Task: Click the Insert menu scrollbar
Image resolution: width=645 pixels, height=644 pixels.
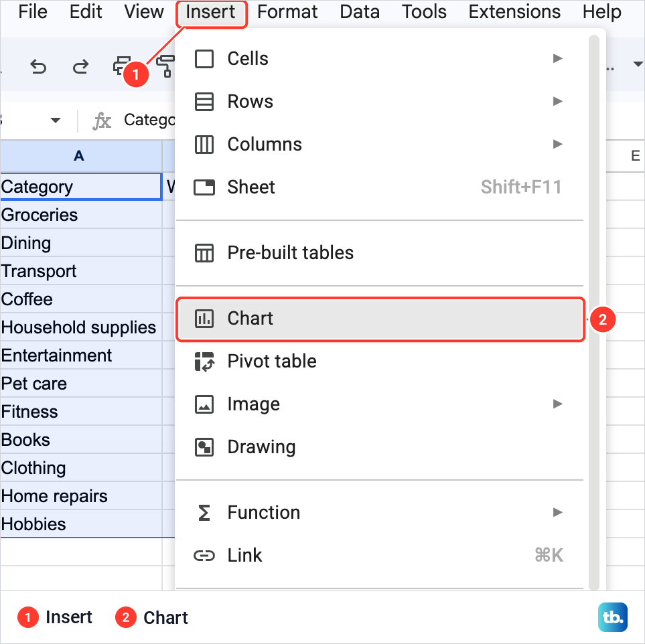Action: [x=594, y=313]
